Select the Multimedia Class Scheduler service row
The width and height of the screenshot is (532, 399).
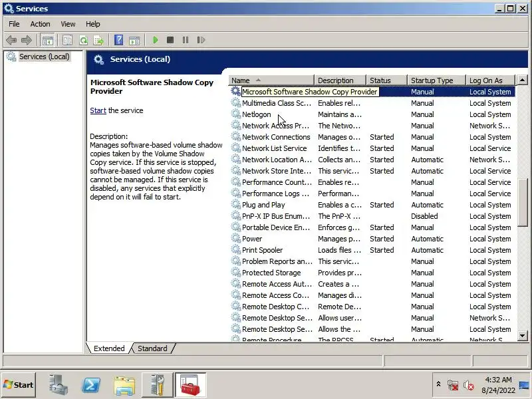click(372, 103)
